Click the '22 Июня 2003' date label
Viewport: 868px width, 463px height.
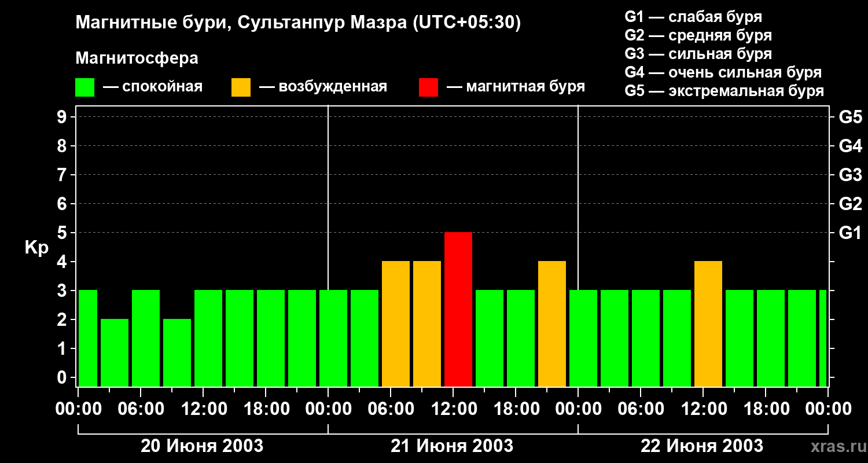pyautogui.click(x=702, y=446)
